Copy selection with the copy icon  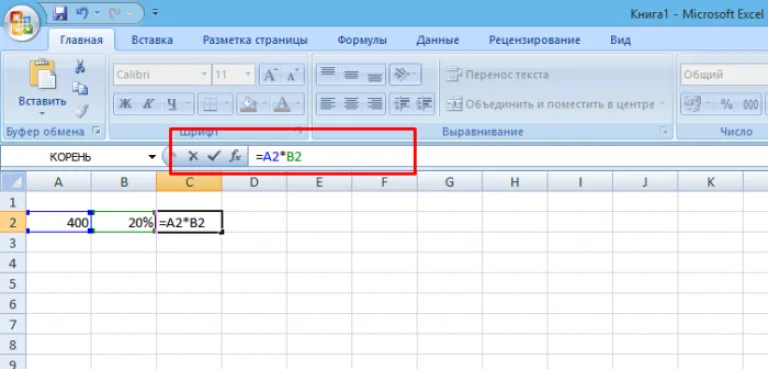(80, 88)
